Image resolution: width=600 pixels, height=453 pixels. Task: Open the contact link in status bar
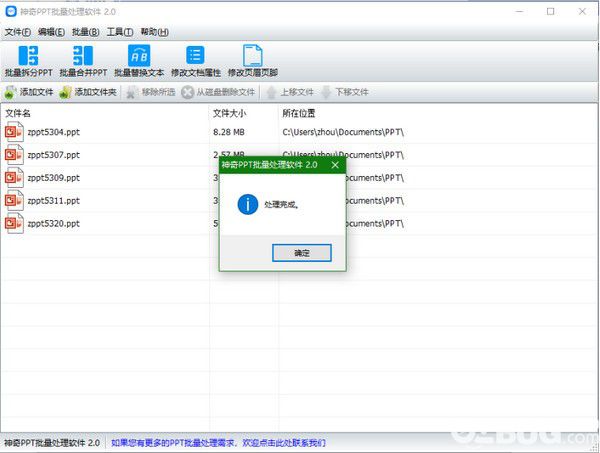tap(218, 443)
